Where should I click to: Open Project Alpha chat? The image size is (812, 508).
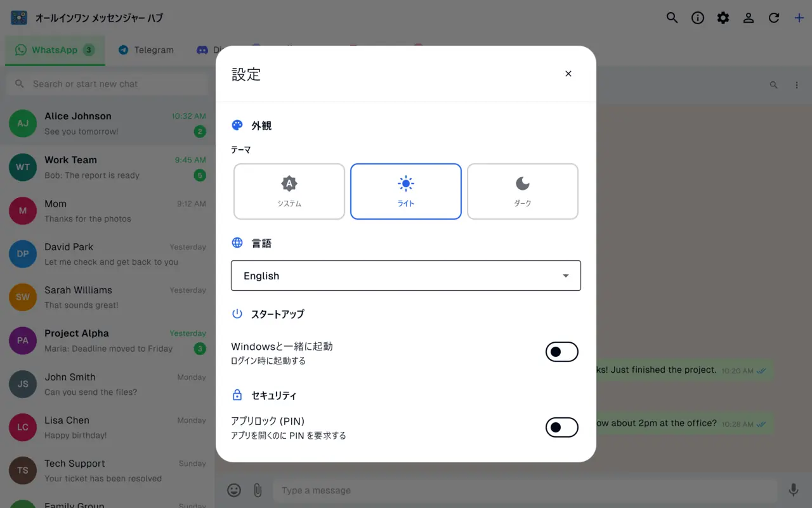point(107,340)
